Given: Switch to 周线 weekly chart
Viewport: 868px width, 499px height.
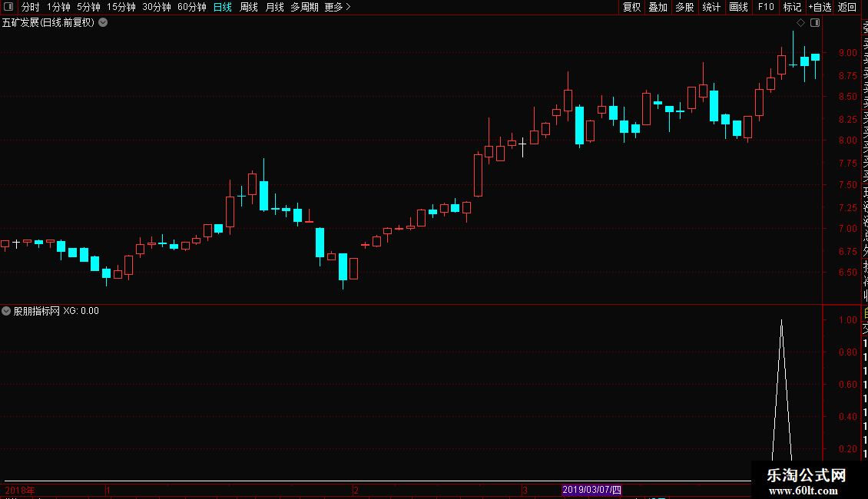Looking at the screenshot, I should pos(249,7).
